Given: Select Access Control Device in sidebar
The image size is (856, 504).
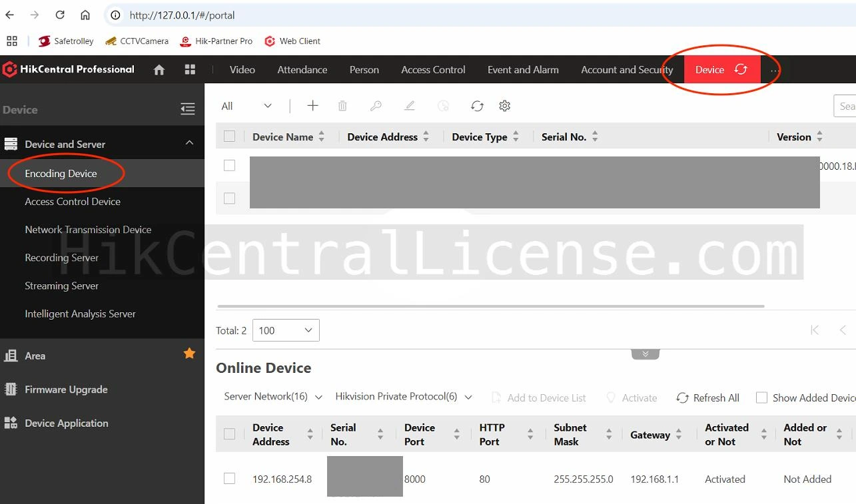Looking at the screenshot, I should tap(102, 201).
